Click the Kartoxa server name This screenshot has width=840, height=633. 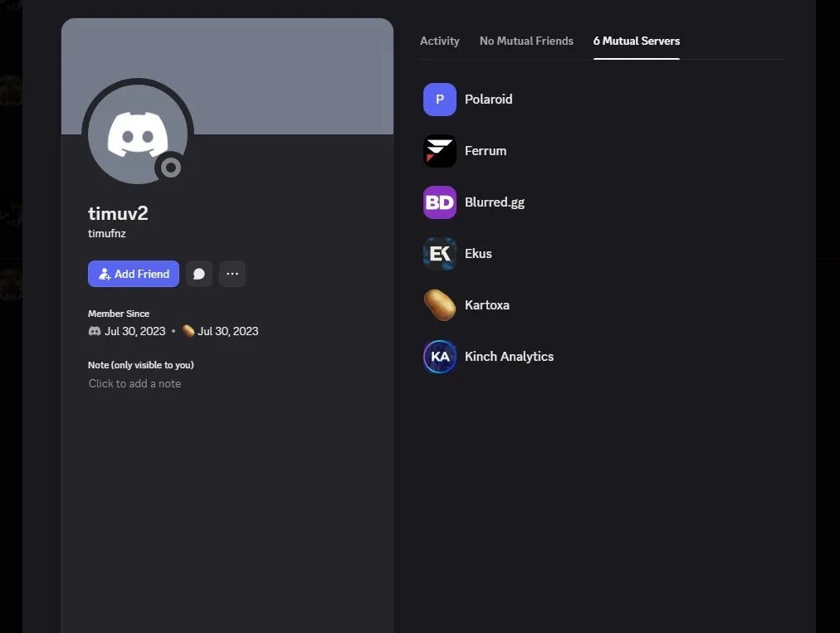pos(487,305)
